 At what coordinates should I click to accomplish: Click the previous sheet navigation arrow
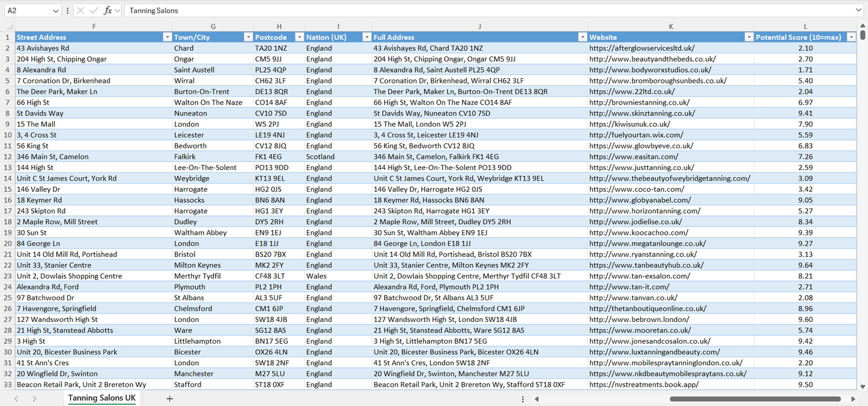pos(16,399)
